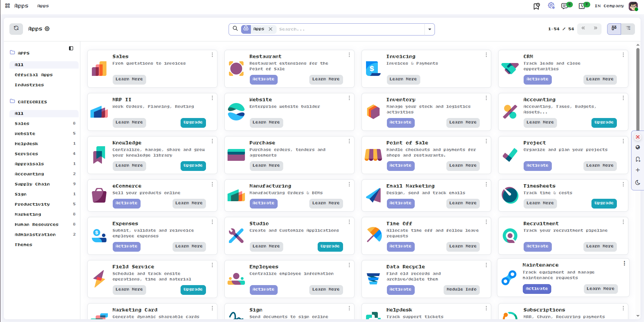Switch to list view

(628, 29)
